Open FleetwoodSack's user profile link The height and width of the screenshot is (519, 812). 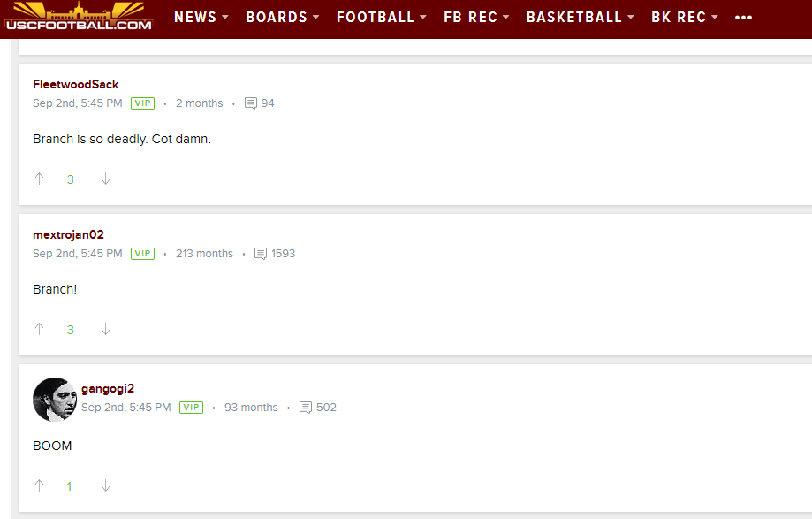(76, 84)
